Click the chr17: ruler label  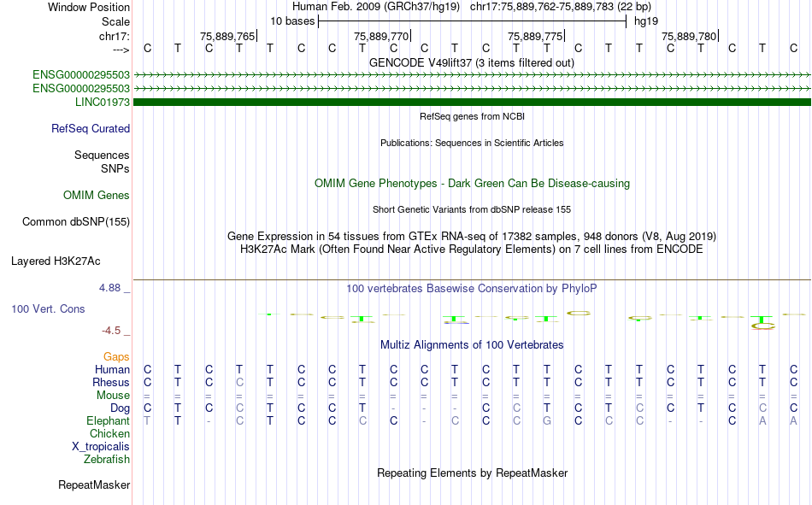(x=114, y=36)
